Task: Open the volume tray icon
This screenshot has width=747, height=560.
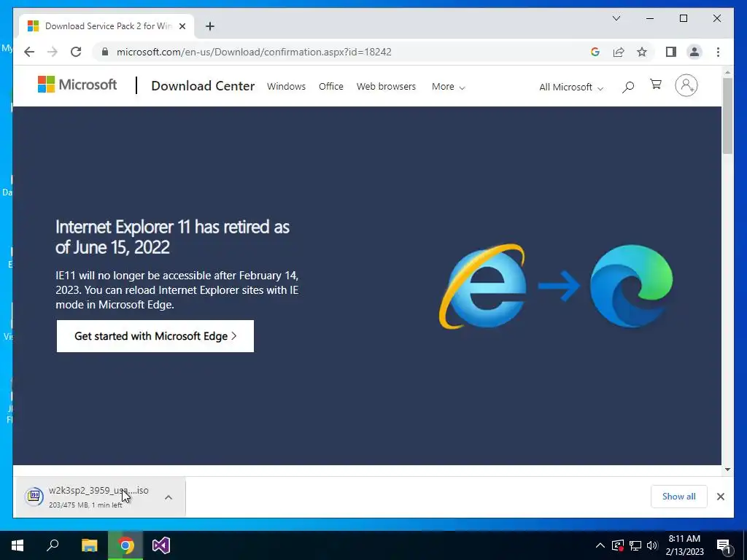Action: tap(652, 545)
